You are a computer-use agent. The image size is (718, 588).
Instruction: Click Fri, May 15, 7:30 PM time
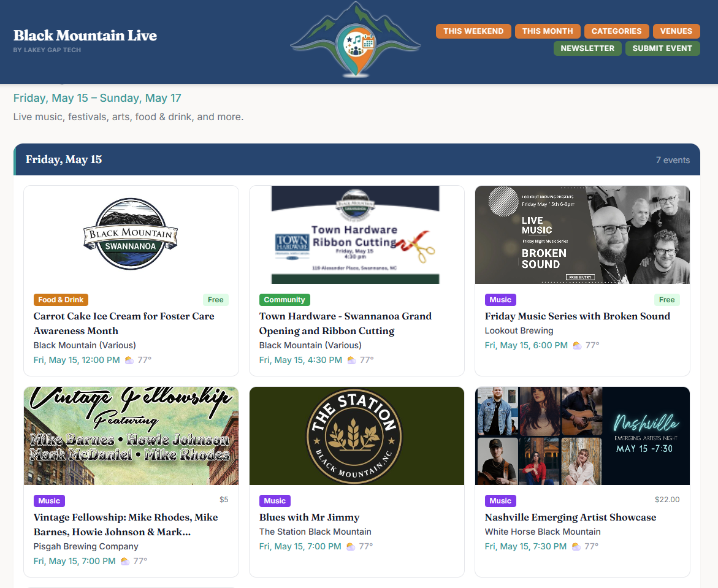(x=525, y=546)
